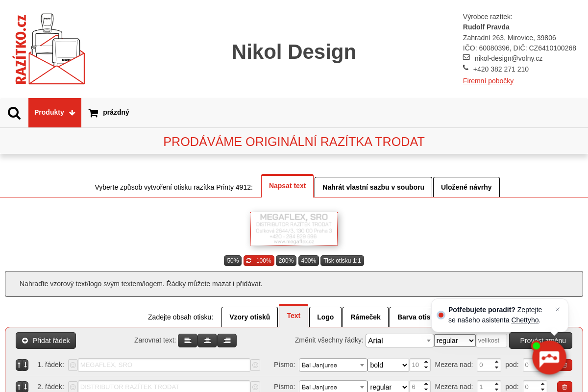Switch to the Logo tab

pyautogui.click(x=325, y=317)
